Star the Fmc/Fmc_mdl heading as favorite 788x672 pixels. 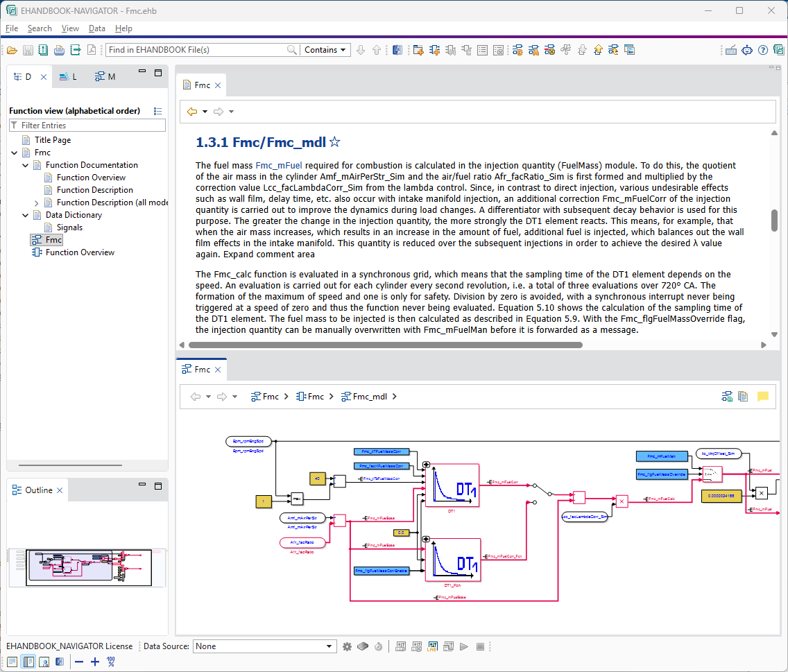pos(335,142)
